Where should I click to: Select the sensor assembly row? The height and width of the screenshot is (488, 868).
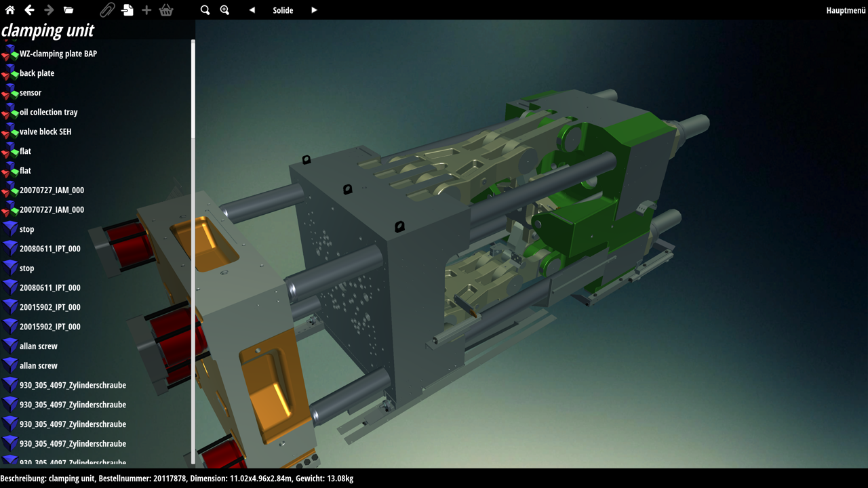[96, 93]
